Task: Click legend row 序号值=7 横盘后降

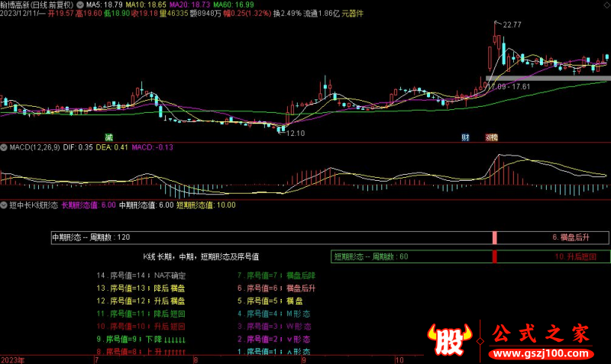Action: (276, 275)
